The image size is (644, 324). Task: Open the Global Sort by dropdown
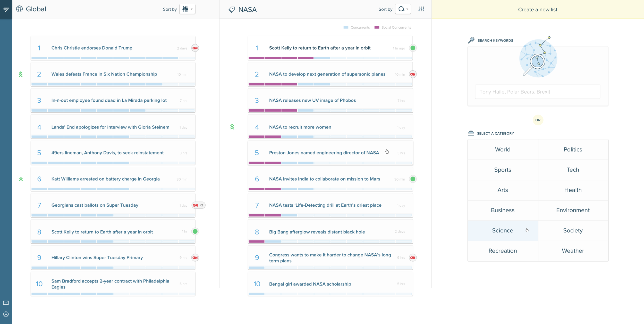[x=187, y=9]
